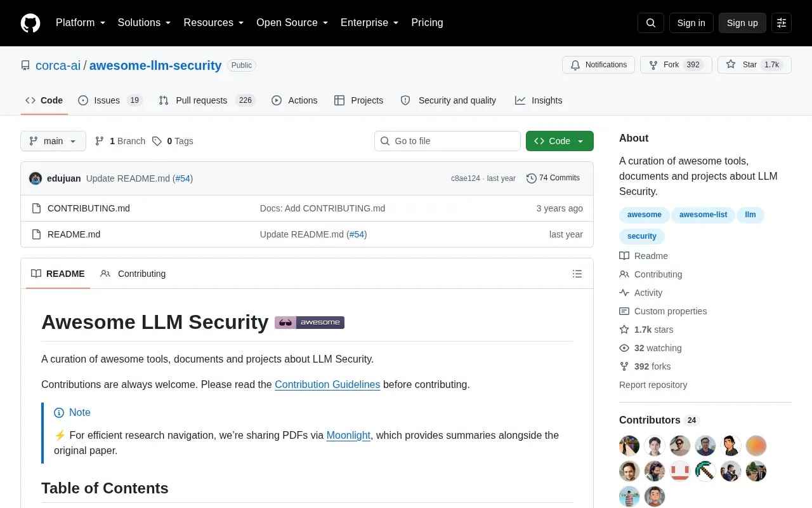Open the Contribution Guidelines link
The height and width of the screenshot is (508, 812).
[x=327, y=384]
